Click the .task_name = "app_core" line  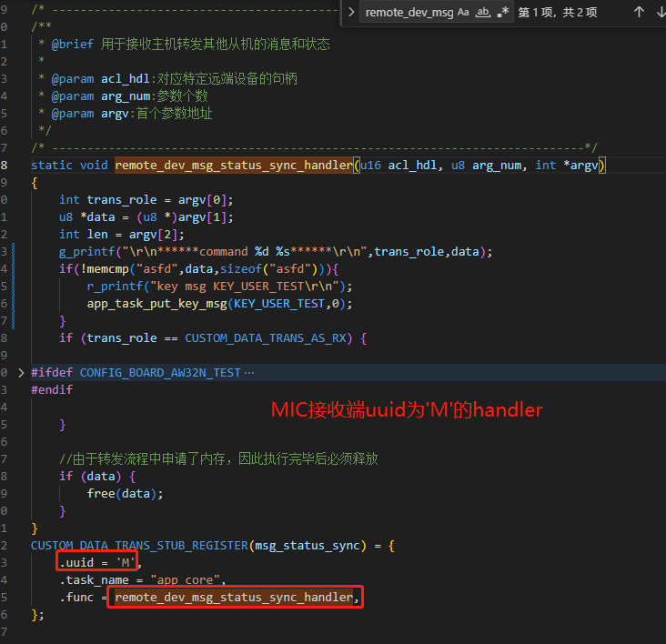tap(142, 580)
